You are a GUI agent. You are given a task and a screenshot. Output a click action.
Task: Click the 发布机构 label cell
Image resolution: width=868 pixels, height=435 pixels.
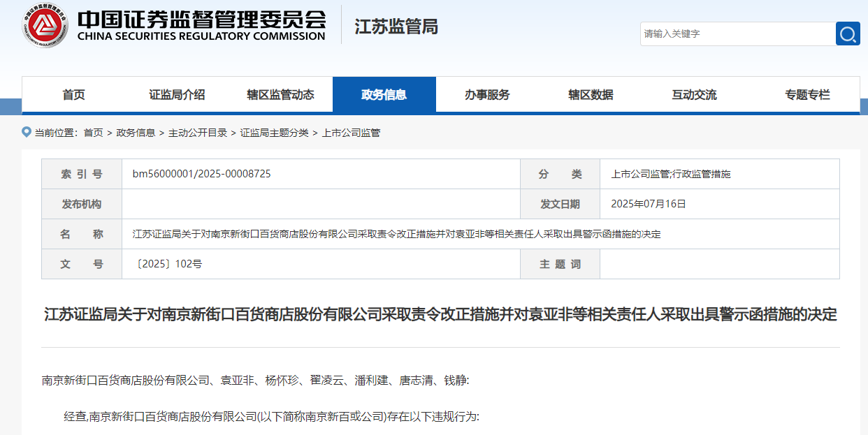pos(82,204)
